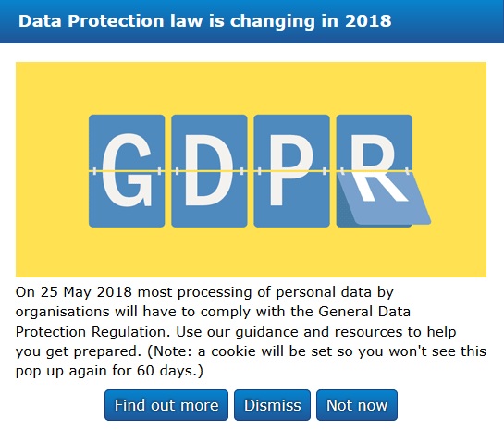Screen dimensions: 504x443
Task: Click the '25 May 2018' date text
Action: pos(86,292)
